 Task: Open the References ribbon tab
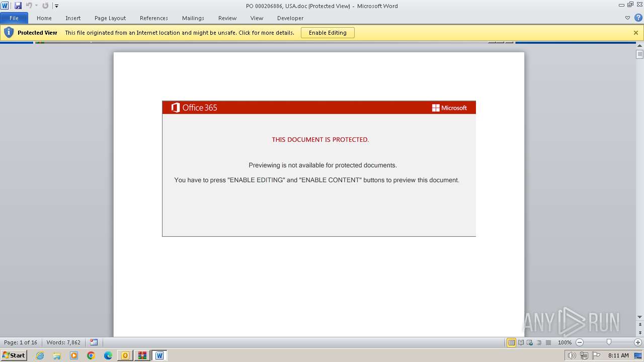(154, 18)
